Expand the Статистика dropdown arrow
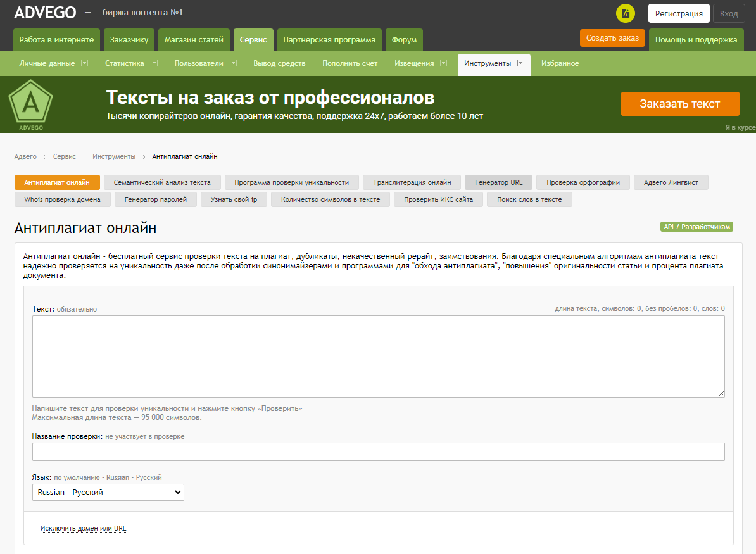 tap(154, 63)
